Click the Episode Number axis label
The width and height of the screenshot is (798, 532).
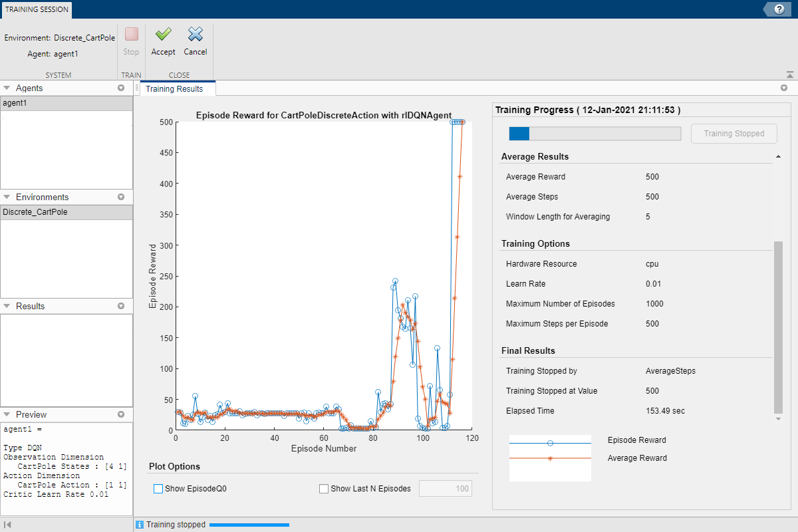click(324, 448)
